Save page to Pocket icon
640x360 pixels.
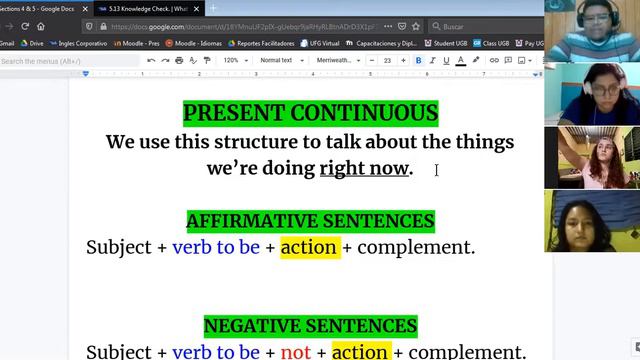(402, 27)
